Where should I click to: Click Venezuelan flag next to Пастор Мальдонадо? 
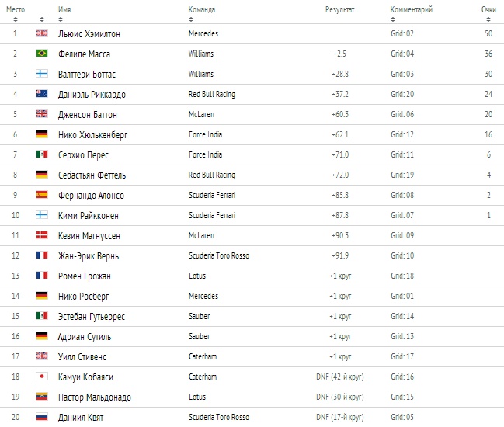click(42, 397)
